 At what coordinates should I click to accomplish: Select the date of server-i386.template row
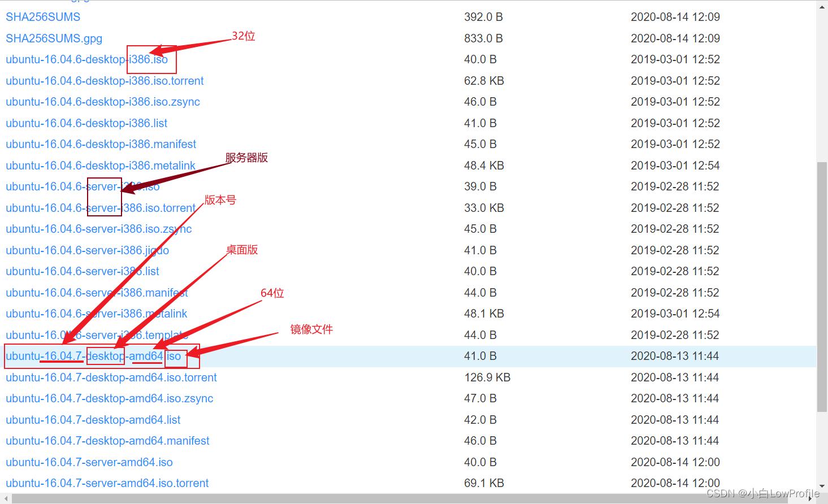click(675, 335)
